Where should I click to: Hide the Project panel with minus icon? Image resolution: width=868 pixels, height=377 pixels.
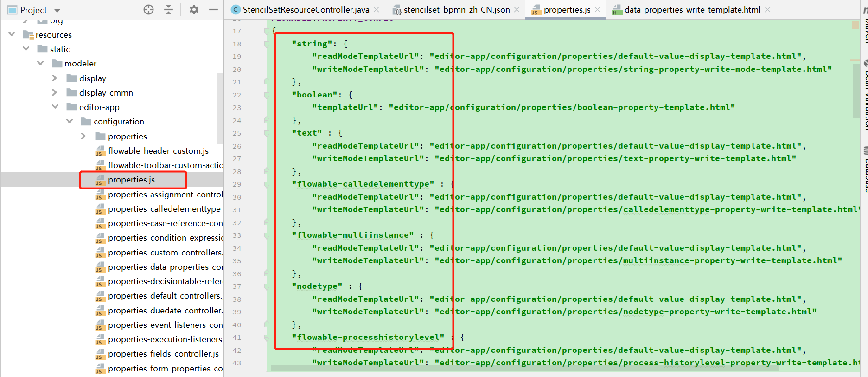coord(213,9)
